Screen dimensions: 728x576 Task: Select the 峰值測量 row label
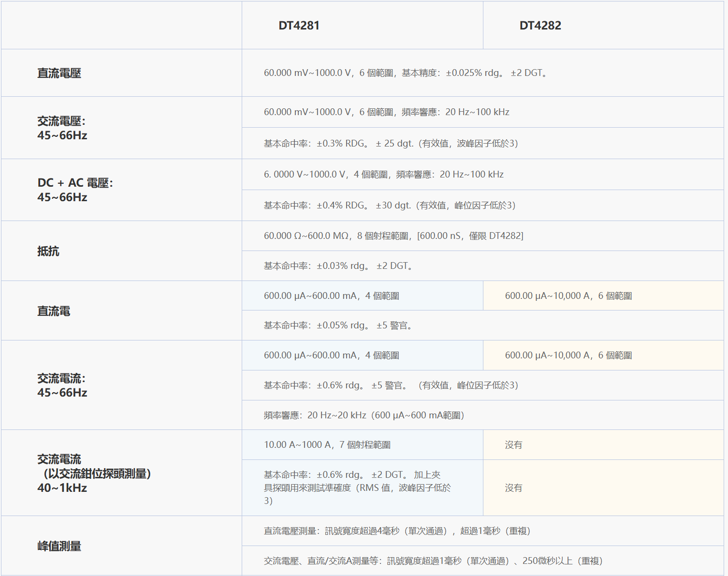click(59, 546)
